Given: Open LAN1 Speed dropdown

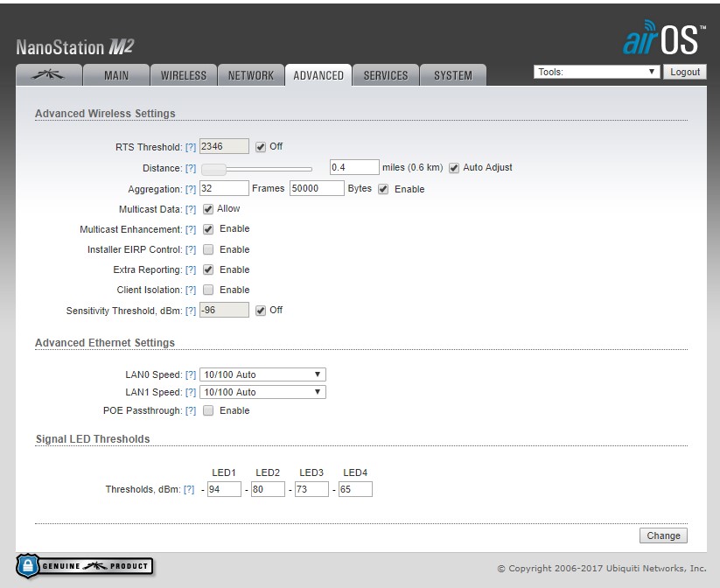Looking at the screenshot, I should click(x=262, y=392).
